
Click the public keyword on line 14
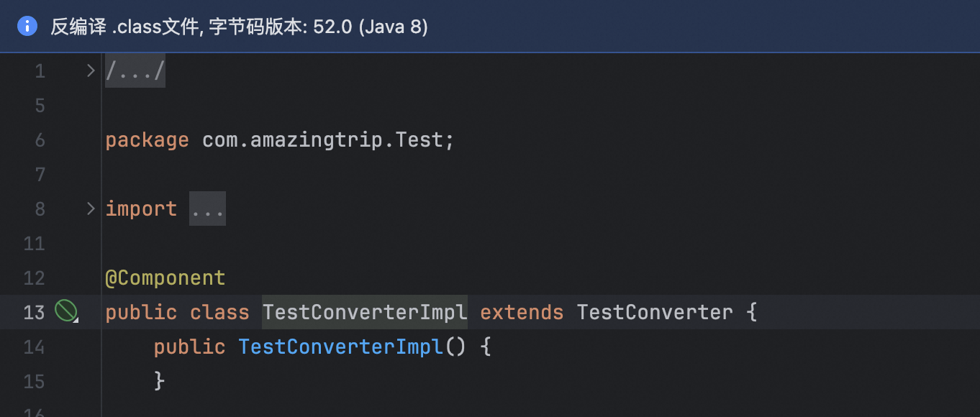pos(189,347)
